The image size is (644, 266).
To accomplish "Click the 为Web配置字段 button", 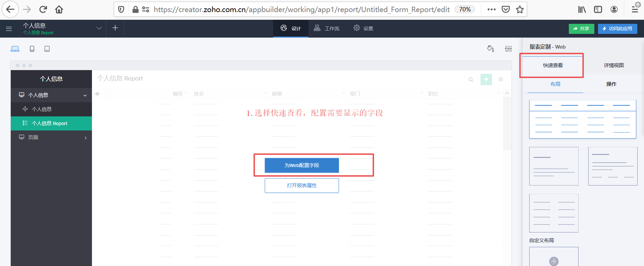I will (302, 165).
